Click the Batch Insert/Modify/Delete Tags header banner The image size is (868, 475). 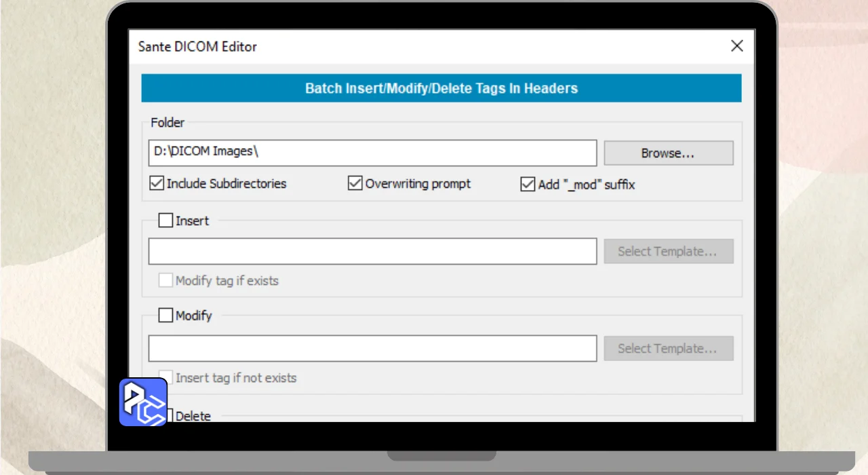tap(441, 88)
